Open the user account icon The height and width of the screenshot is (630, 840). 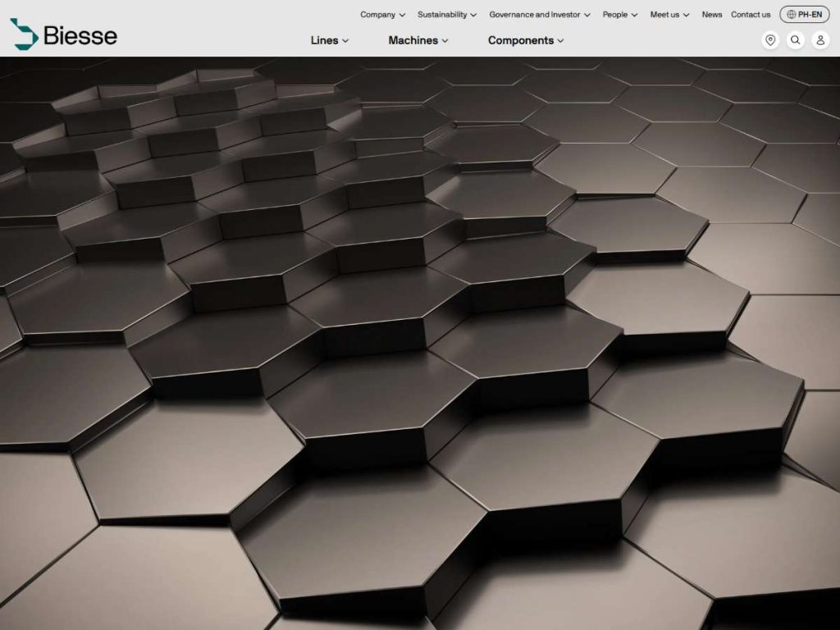pos(820,40)
